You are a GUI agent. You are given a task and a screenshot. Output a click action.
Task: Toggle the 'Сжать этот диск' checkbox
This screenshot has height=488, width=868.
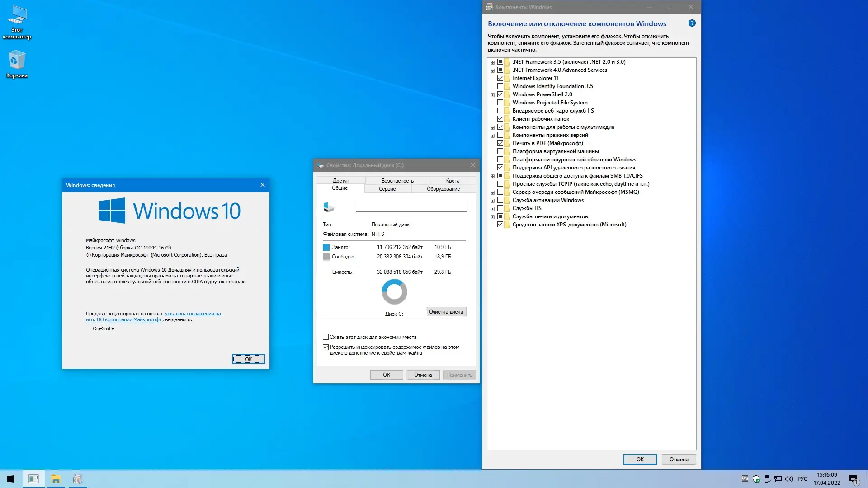pyautogui.click(x=325, y=337)
